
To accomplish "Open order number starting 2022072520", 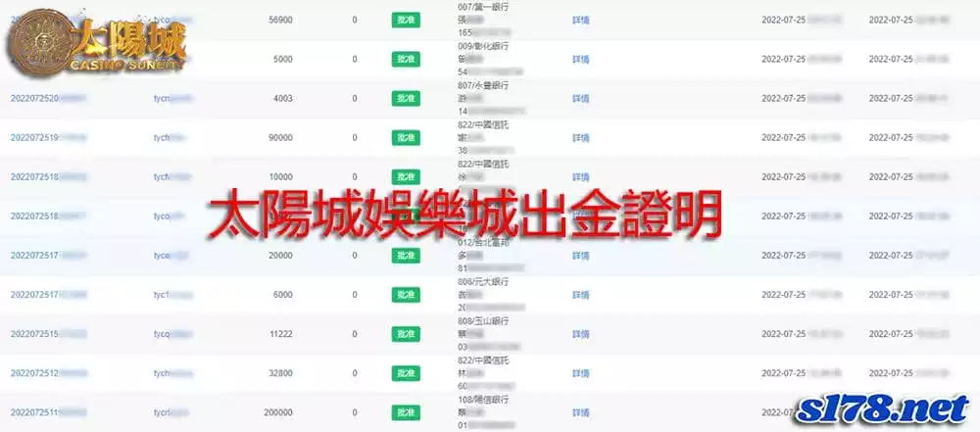I will pos(48,99).
